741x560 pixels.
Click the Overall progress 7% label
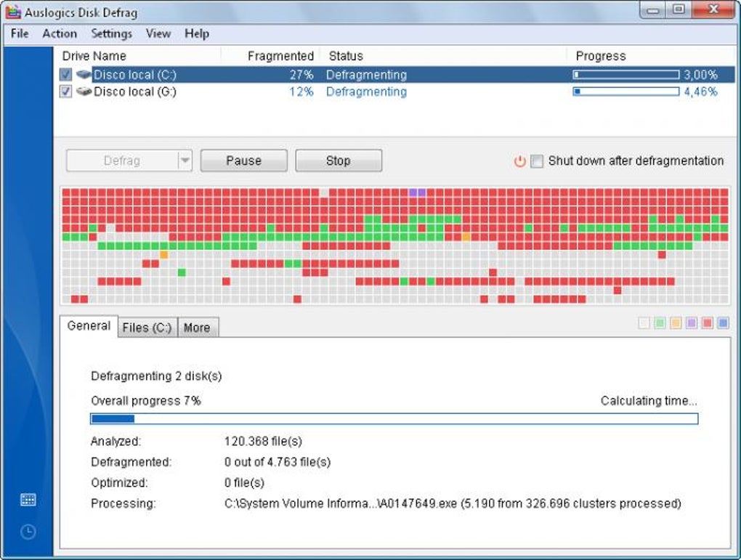click(x=146, y=401)
